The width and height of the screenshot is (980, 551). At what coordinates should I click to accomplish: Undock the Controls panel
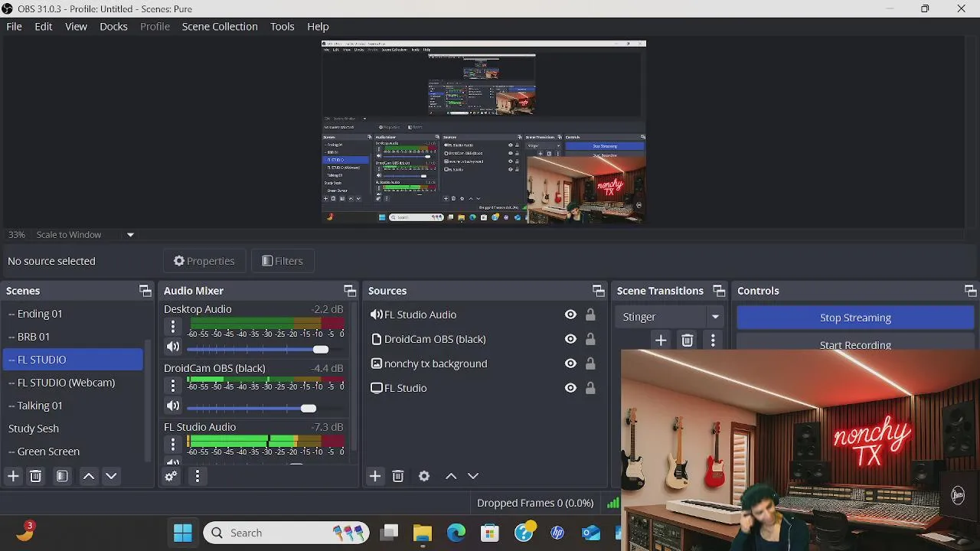[971, 291]
